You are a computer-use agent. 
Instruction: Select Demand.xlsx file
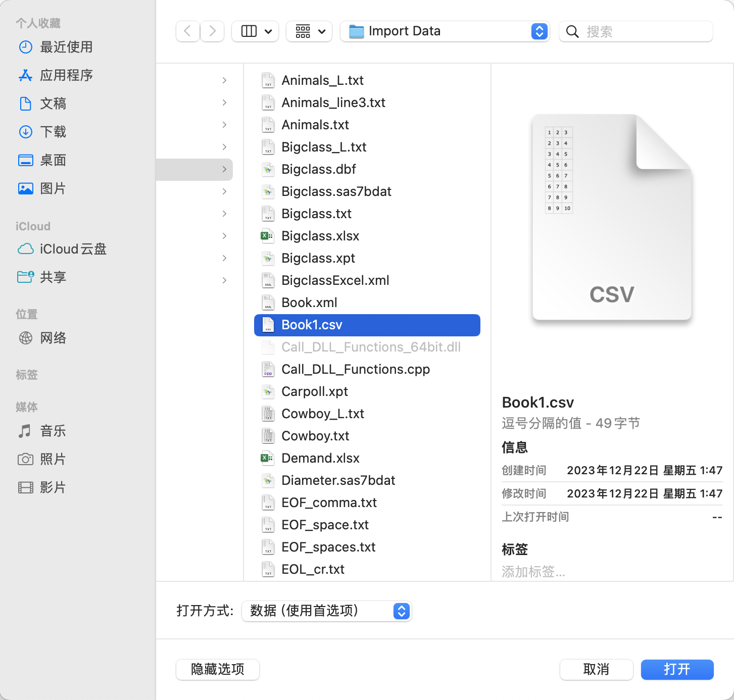(x=367, y=458)
